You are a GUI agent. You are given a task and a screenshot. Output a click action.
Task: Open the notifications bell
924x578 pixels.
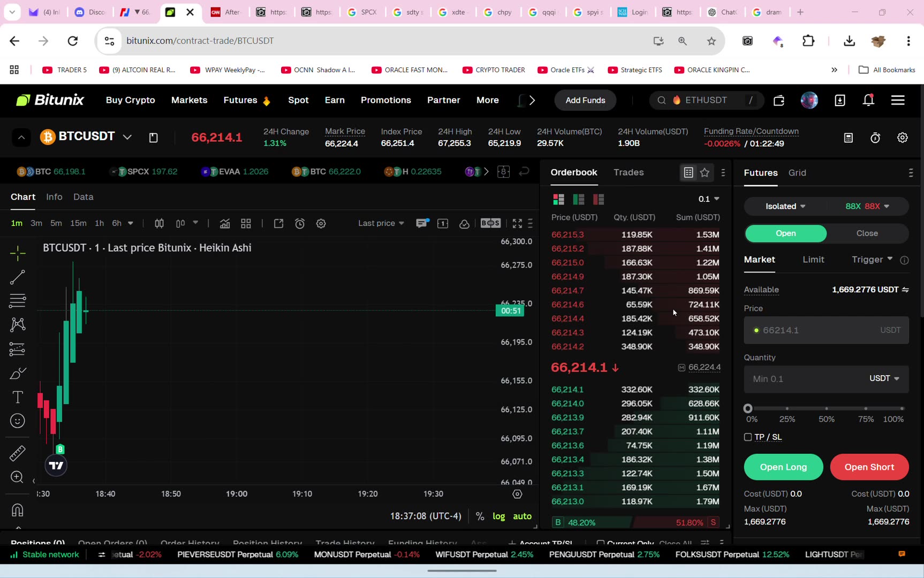tap(869, 100)
